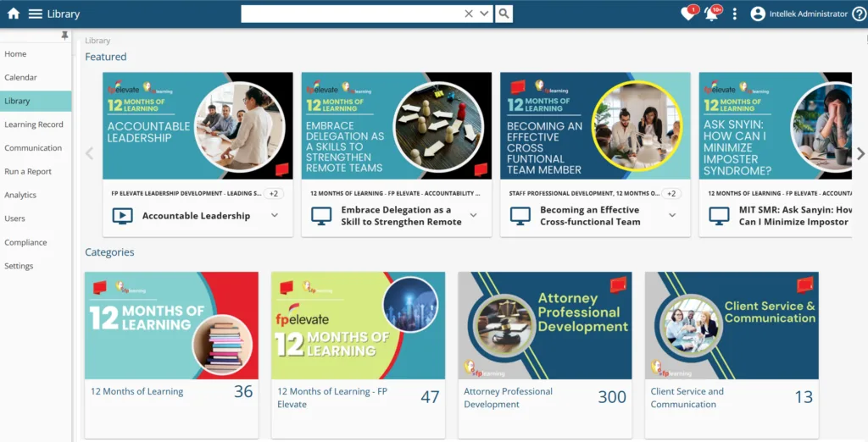Click the count 13
The height and width of the screenshot is (442, 868).
pyautogui.click(x=804, y=396)
